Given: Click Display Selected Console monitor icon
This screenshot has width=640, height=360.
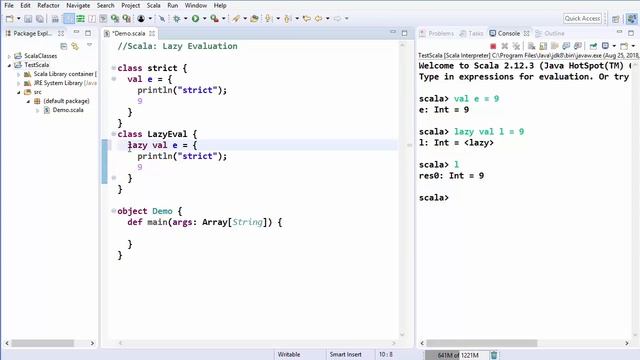Looking at the screenshot, I should point(605,46).
